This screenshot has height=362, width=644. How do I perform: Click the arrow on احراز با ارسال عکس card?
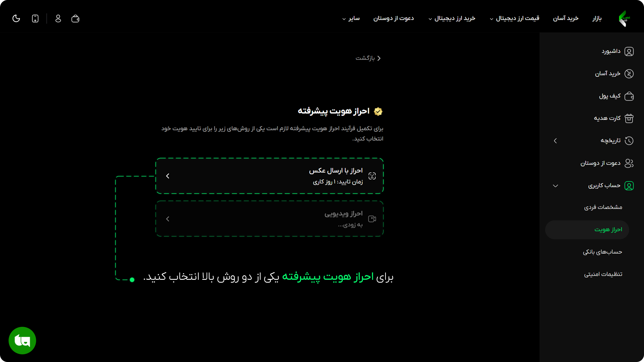(168, 176)
